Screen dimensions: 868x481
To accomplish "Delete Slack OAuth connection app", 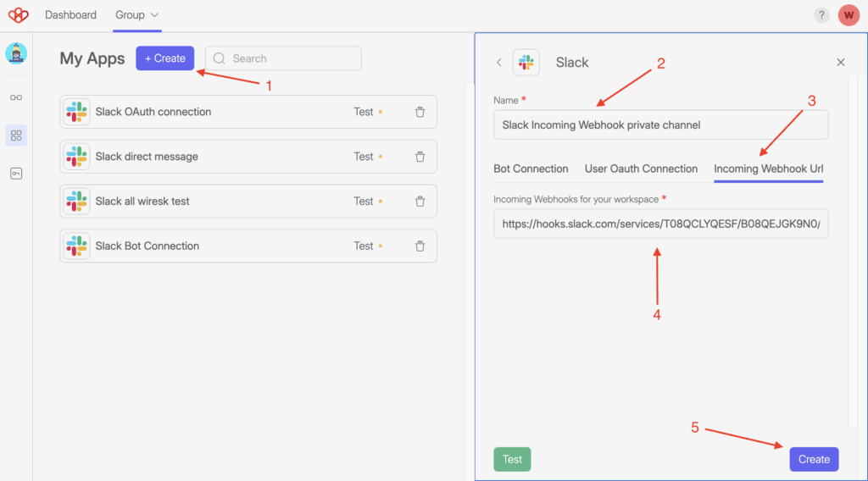I will 420,112.
